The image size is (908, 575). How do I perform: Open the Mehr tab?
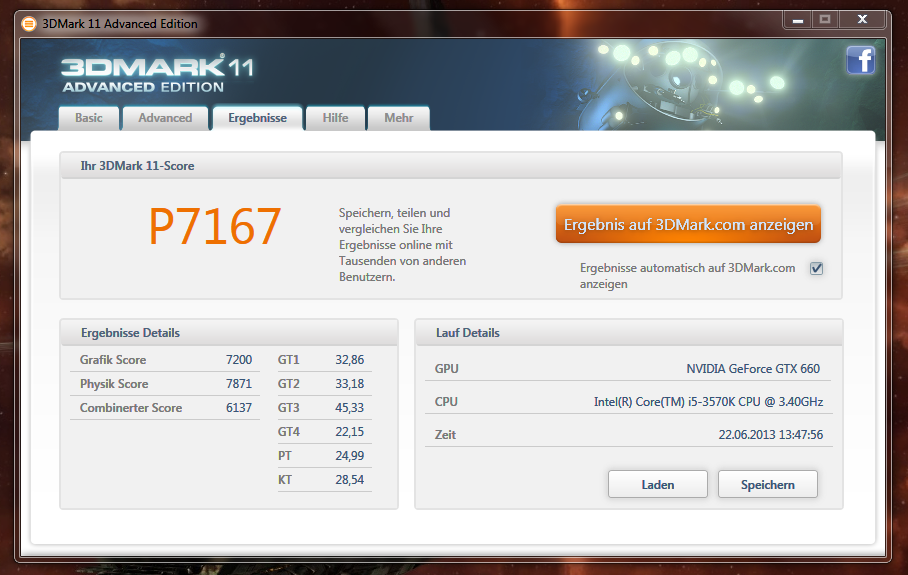point(399,118)
